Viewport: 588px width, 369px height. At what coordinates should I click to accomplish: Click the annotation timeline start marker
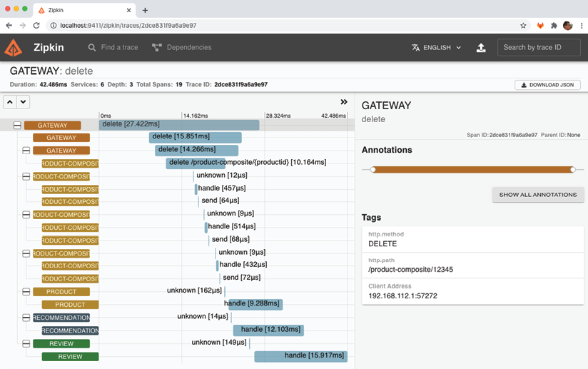372,170
